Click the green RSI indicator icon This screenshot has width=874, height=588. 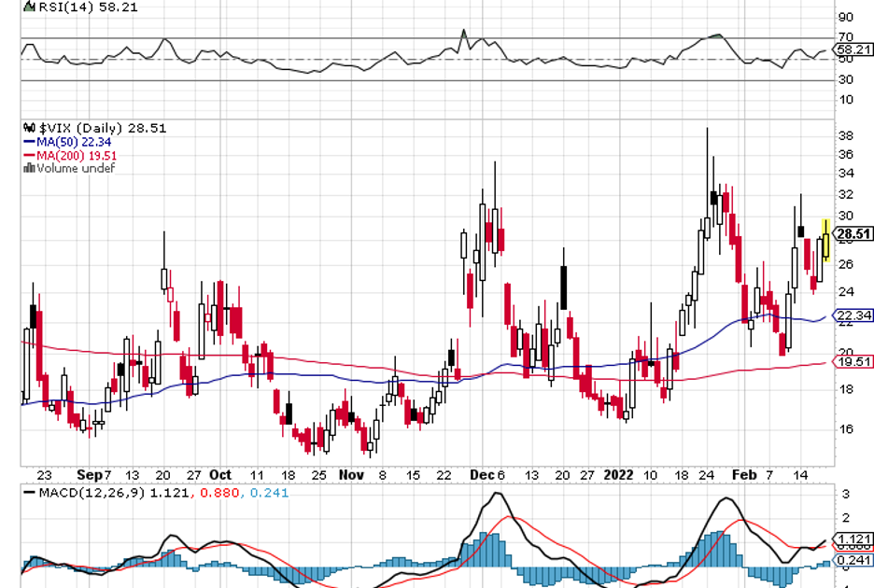pos(27,7)
